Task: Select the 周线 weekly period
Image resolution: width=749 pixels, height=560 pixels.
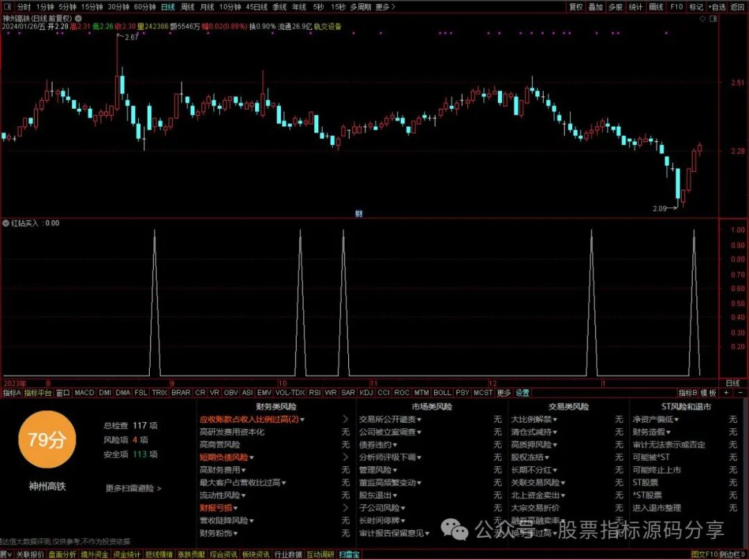Action: (188, 7)
